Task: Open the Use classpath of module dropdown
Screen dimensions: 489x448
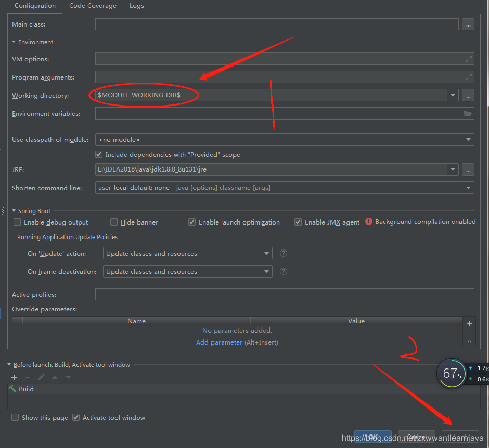Action: click(x=285, y=140)
